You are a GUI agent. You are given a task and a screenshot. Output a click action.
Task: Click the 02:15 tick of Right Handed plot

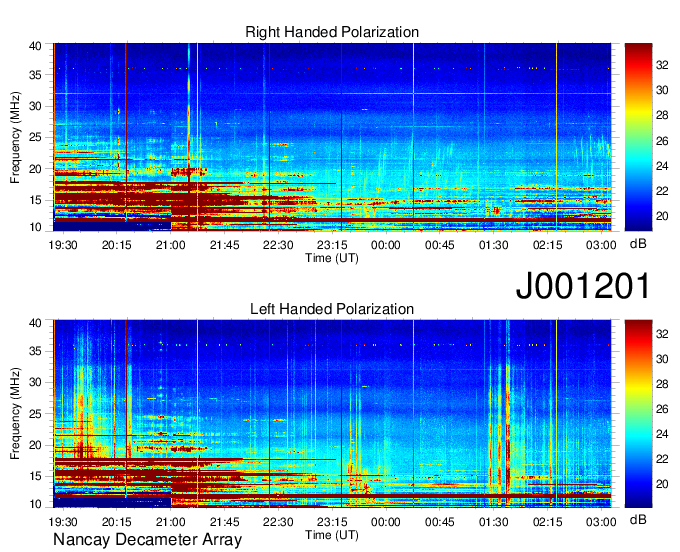(547, 245)
